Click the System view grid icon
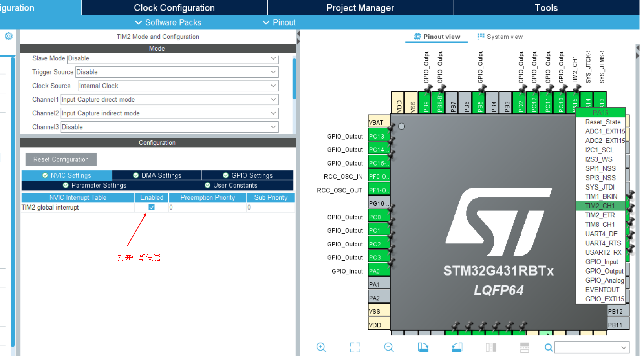Image resolution: width=644 pixels, height=356 pixels. click(481, 36)
